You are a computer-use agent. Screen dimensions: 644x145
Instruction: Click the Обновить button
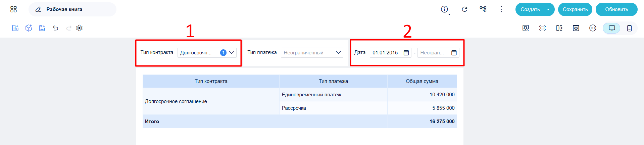coord(616,9)
